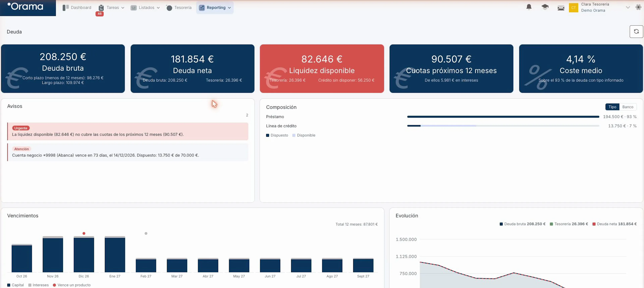The width and height of the screenshot is (644, 288).
Task: Switch composition view to Banco
Action: (628, 107)
